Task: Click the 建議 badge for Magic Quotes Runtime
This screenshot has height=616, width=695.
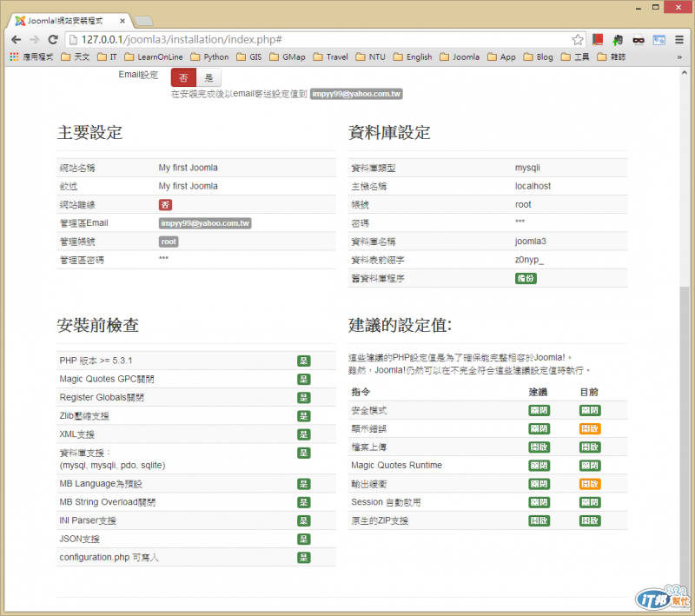Action: [x=539, y=466]
